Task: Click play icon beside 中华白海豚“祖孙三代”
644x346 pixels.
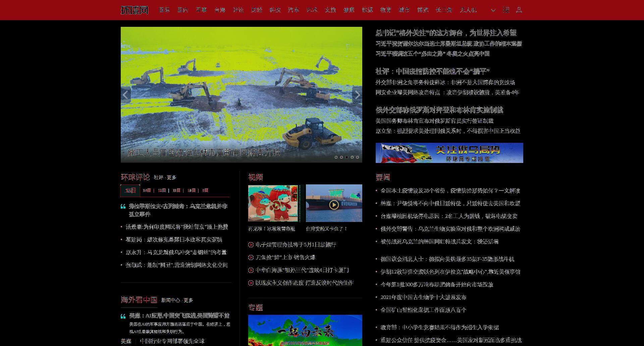Action: point(251,270)
